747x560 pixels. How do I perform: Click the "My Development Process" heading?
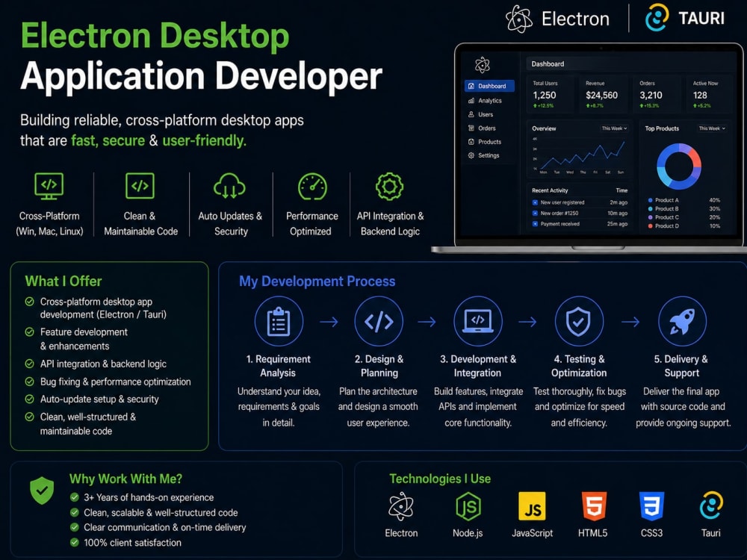point(317,281)
